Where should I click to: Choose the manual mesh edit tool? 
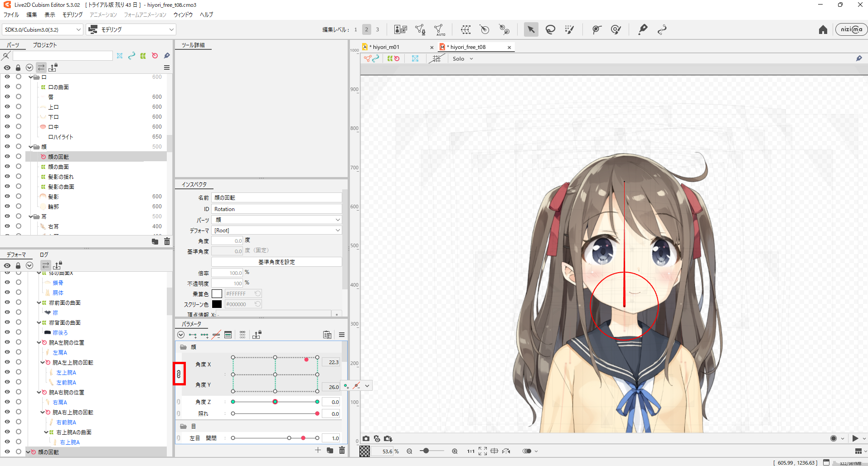pos(420,29)
